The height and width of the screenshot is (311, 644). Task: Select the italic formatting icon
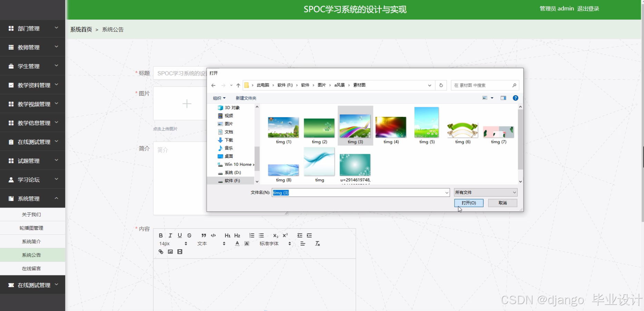170,235
